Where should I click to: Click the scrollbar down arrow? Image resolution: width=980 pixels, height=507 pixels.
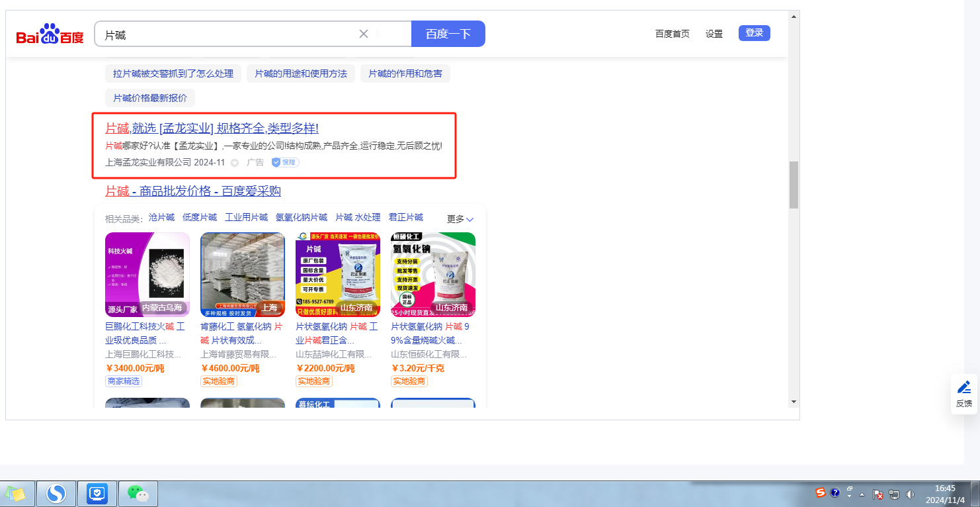794,401
